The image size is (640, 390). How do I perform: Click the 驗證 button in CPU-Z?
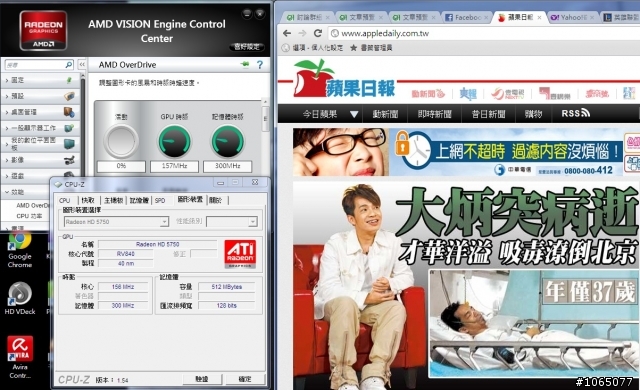pyautogui.click(x=202, y=379)
